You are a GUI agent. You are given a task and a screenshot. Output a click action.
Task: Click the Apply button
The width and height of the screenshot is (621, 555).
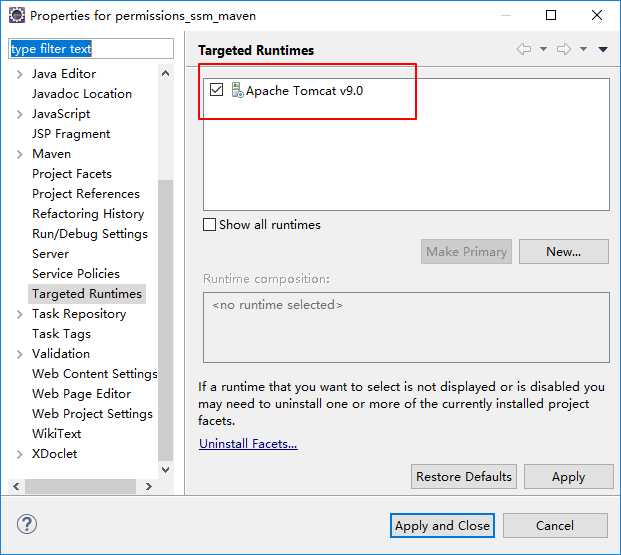click(568, 477)
